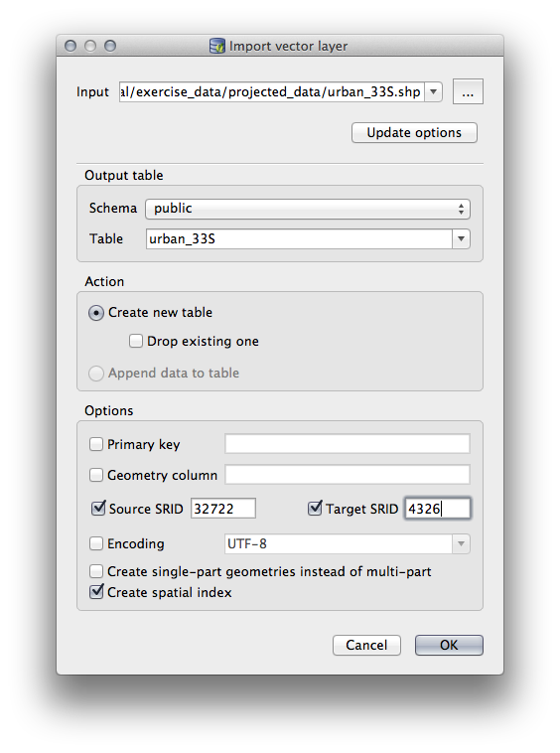Image resolution: width=560 pixels, height=753 pixels.
Task: Enable the Encoding checkbox
Action: point(96,543)
